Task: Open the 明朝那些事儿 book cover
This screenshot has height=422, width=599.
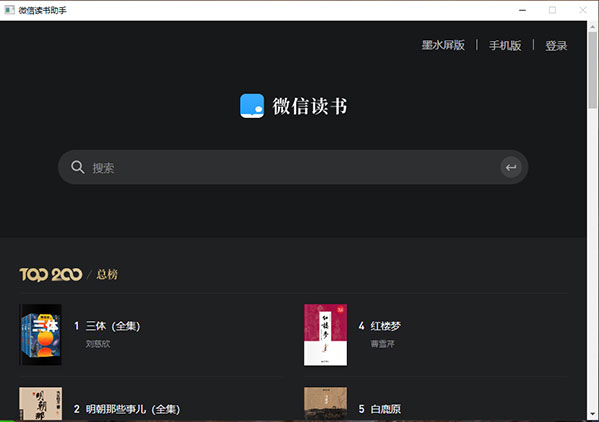Action: click(x=40, y=404)
